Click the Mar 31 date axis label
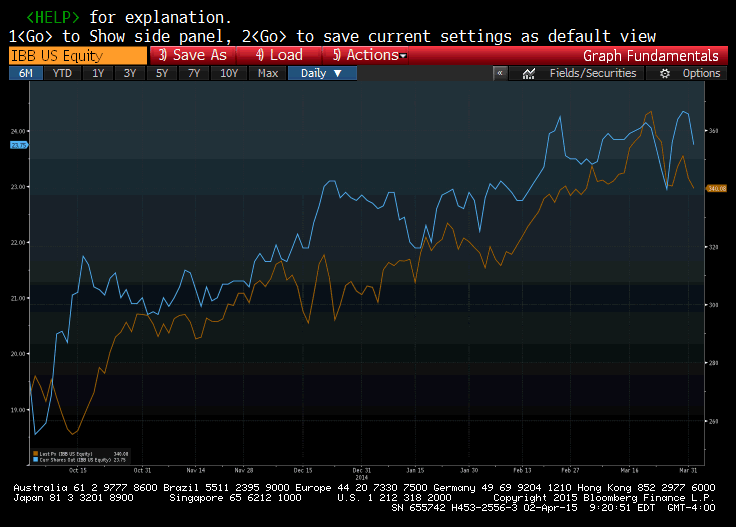The width and height of the screenshot is (736, 527). coord(689,470)
